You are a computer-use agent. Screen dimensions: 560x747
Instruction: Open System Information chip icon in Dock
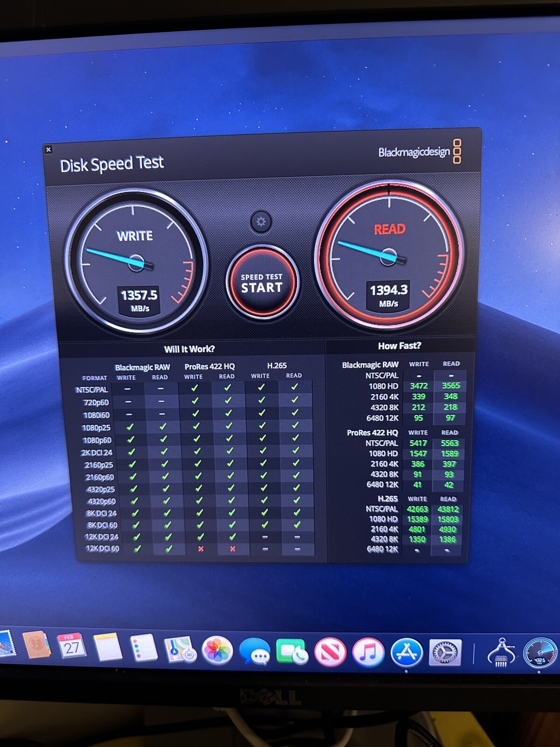501,653
